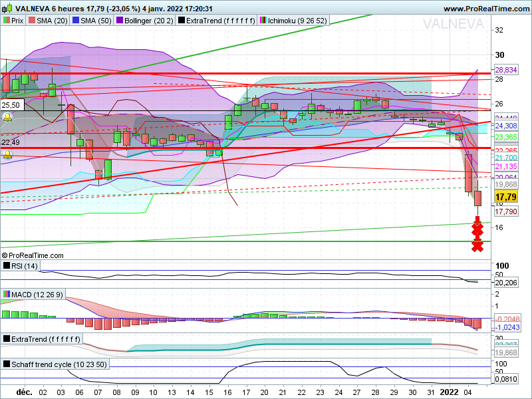This screenshot has width=532, height=399.
Task: Click the red X marker below the thick green line
Action: [477, 246]
